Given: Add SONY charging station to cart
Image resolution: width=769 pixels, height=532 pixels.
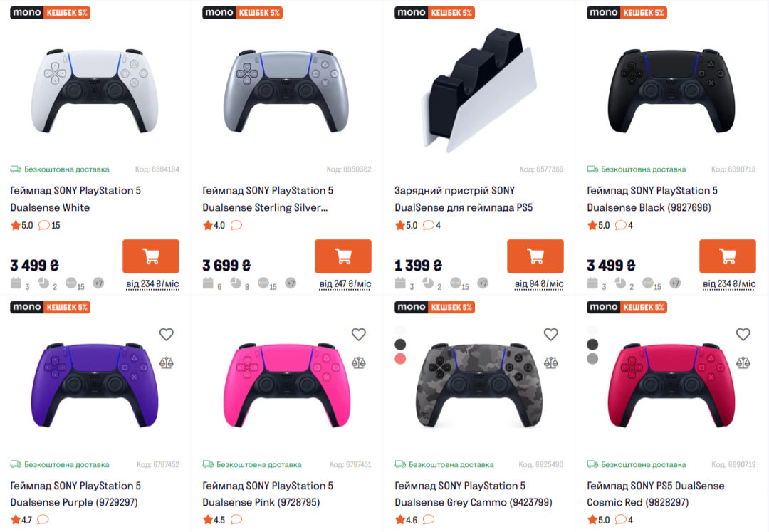Looking at the screenshot, I should coord(535,256).
